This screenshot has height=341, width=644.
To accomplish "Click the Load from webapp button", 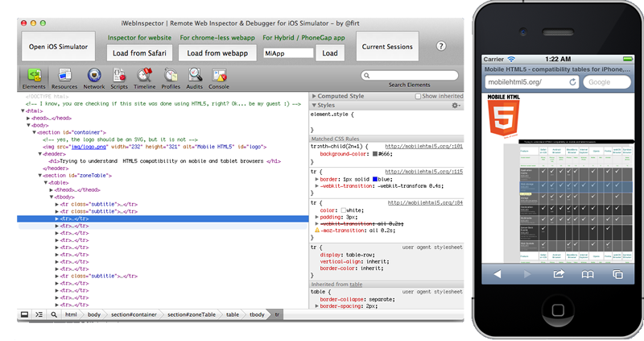I will (217, 53).
